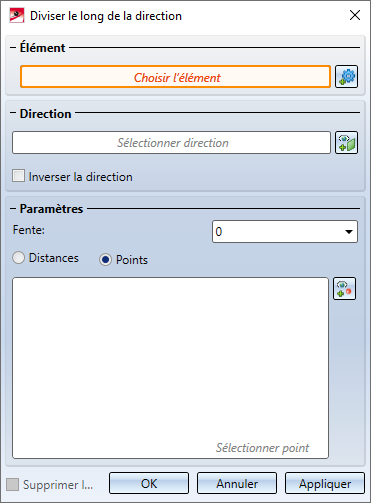Click inside the Fente value field
The height and width of the screenshot is (503, 371).
[x=277, y=232]
